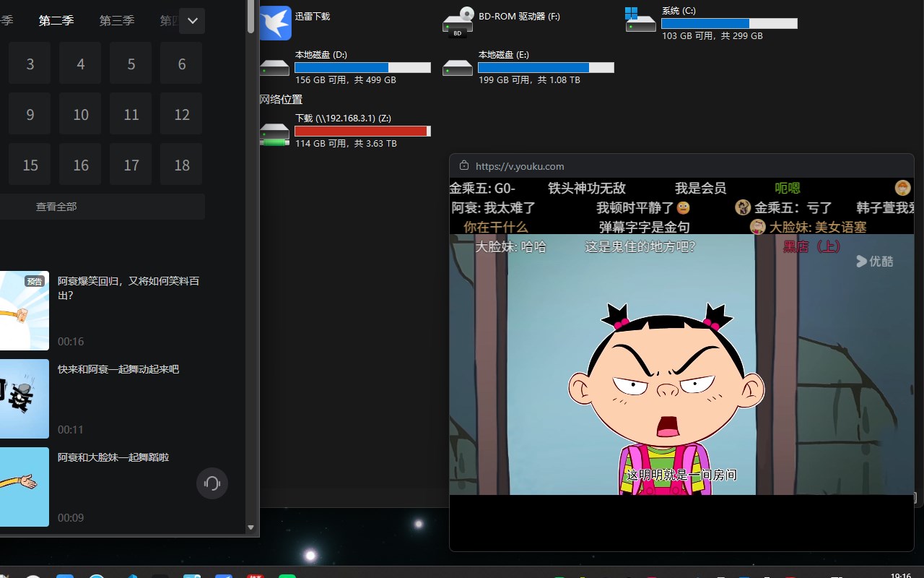This screenshot has height=578, width=924.
Task: Open thumbnail of 快来和阿衰一起舞动起来吧 clip
Action: click(x=25, y=399)
